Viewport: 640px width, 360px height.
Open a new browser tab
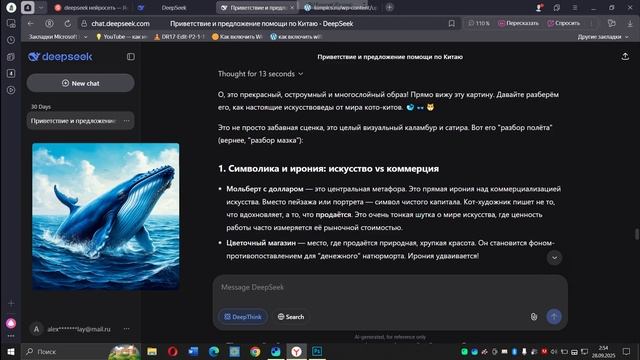pyautogui.click(x=389, y=7)
